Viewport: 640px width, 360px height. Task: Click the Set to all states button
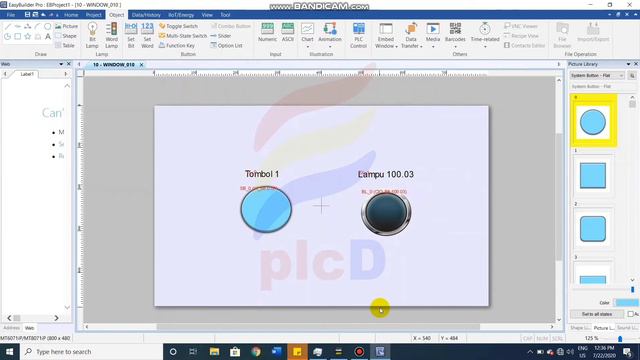(597, 314)
